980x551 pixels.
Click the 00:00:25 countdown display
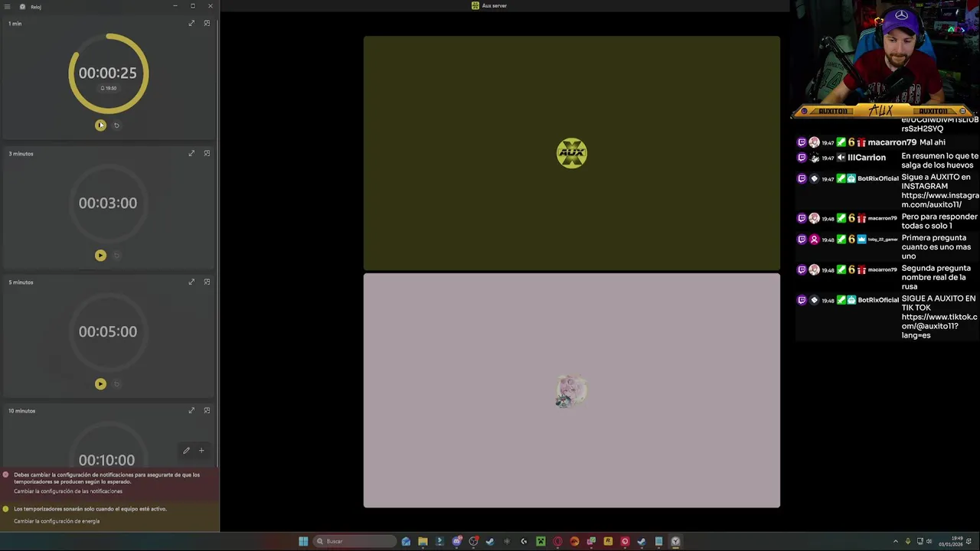[107, 73]
